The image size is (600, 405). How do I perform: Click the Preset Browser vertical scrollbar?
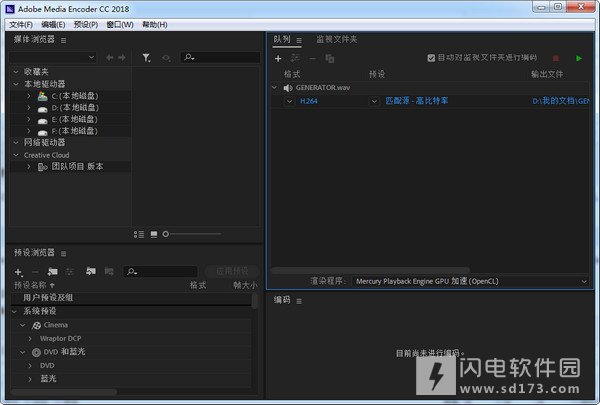(254, 301)
